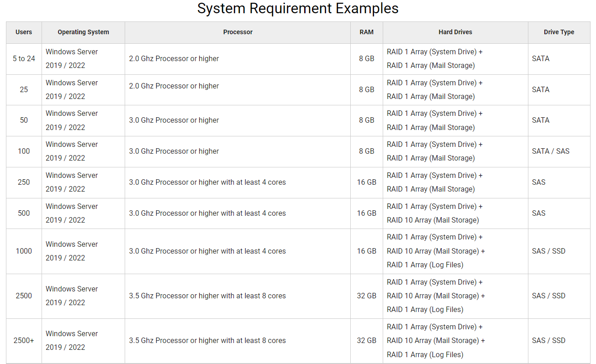The height and width of the screenshot is (364, 596).
Task: Click the "RAM" column header
Action: tap(366, 32)
